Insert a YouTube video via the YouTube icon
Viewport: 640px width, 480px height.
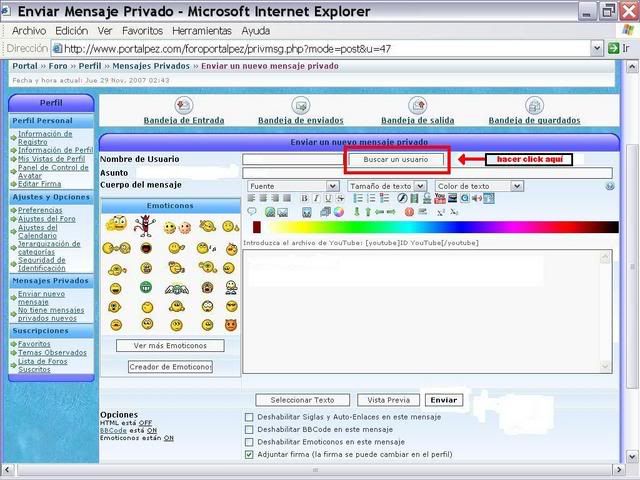click(440, 198)
